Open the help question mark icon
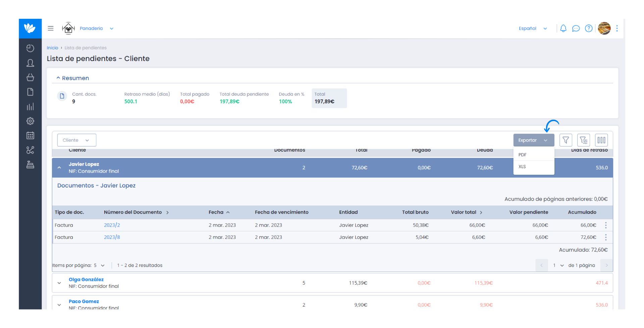 [x=589, y=29]
